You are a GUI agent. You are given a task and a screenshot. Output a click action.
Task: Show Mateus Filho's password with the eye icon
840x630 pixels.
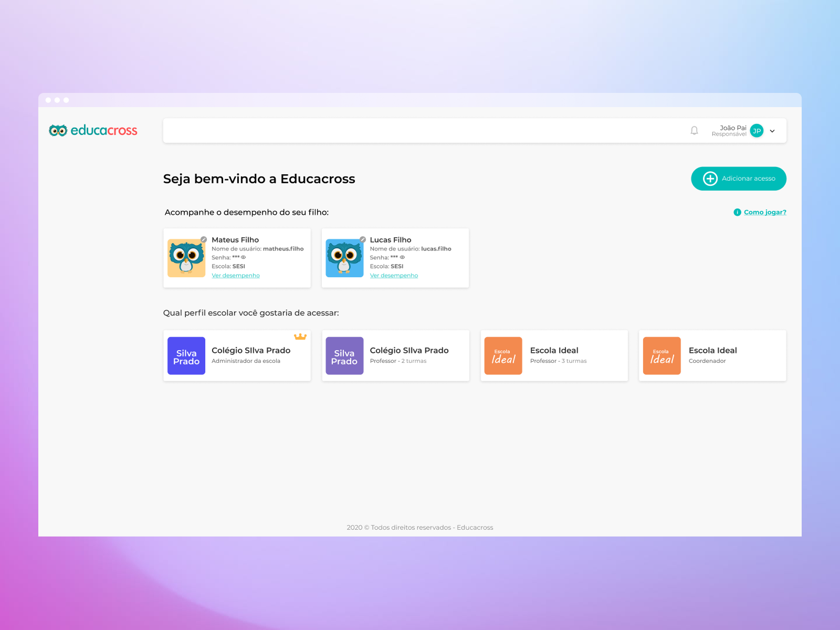[x=244, y=257]
